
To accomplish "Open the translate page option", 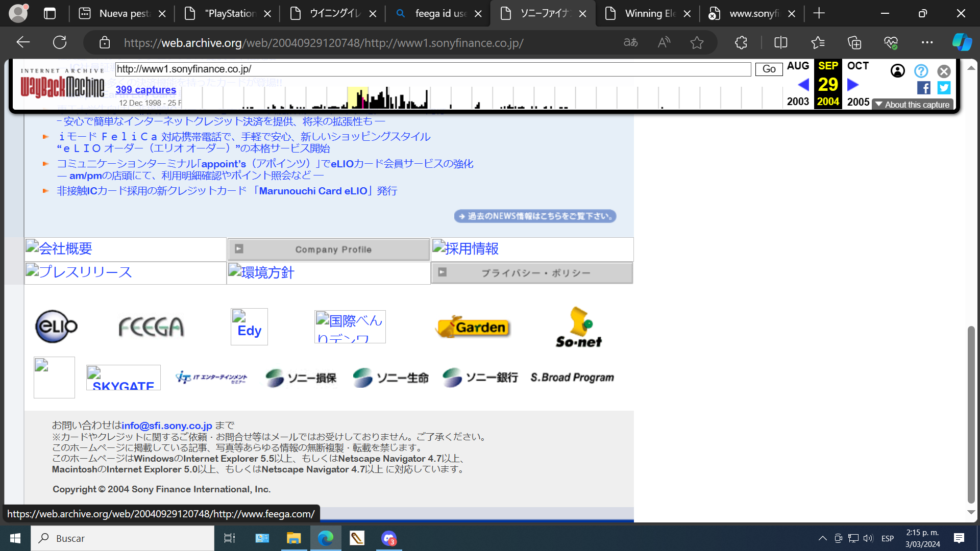I will [631, 42].
